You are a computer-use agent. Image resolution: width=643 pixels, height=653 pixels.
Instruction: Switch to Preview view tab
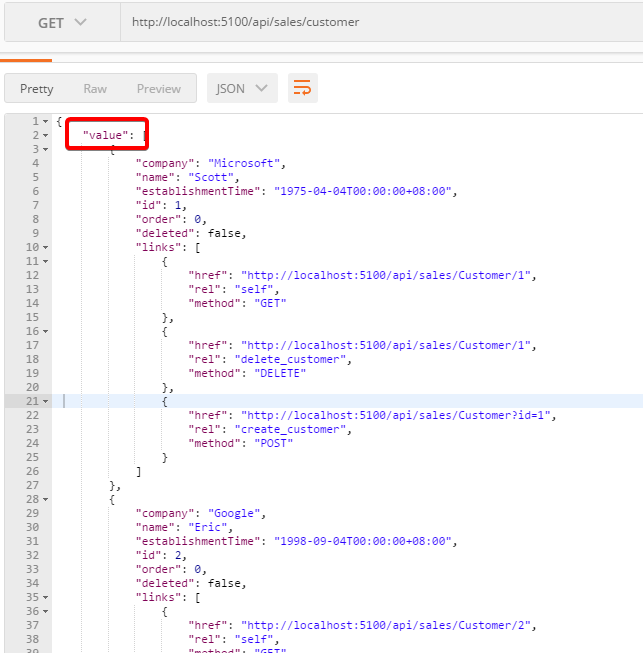coord(159,89)
